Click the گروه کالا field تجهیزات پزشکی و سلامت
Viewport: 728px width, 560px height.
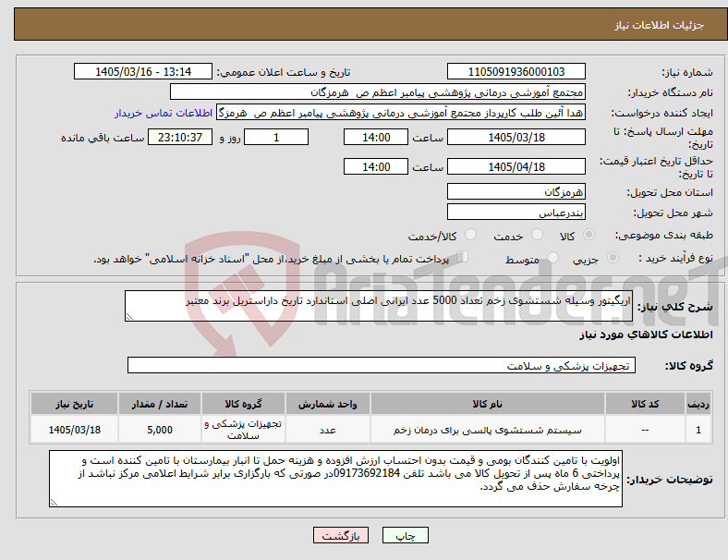(382, 365)
